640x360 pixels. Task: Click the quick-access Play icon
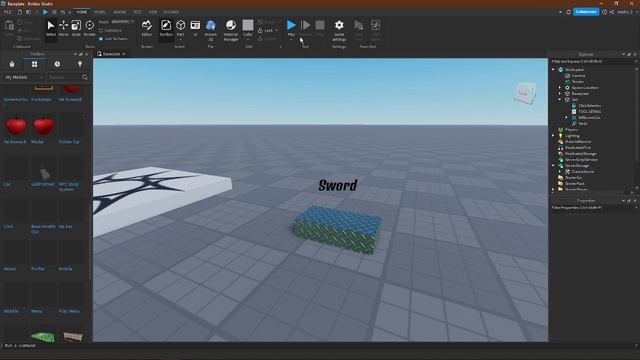[x=45, y=12]
